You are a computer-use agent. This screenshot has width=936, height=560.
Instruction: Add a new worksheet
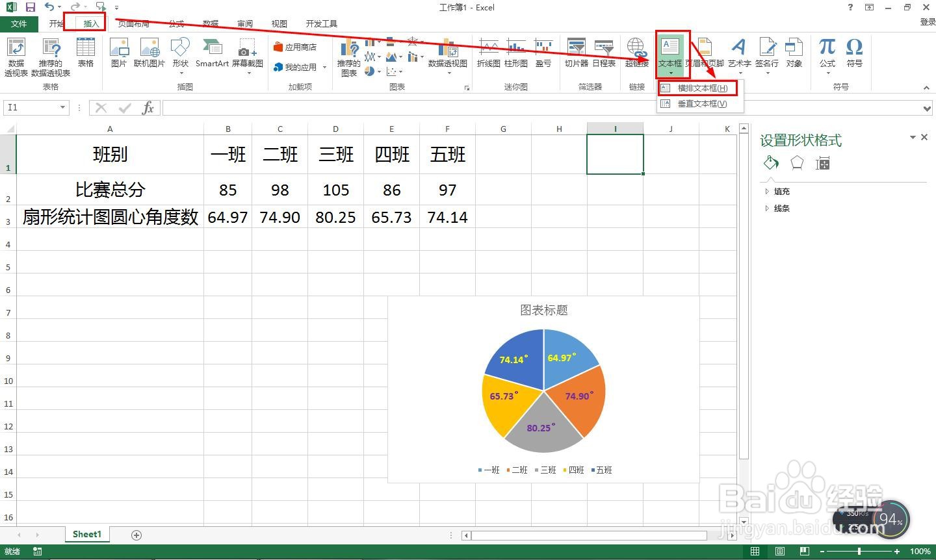[x=136, y=535]
